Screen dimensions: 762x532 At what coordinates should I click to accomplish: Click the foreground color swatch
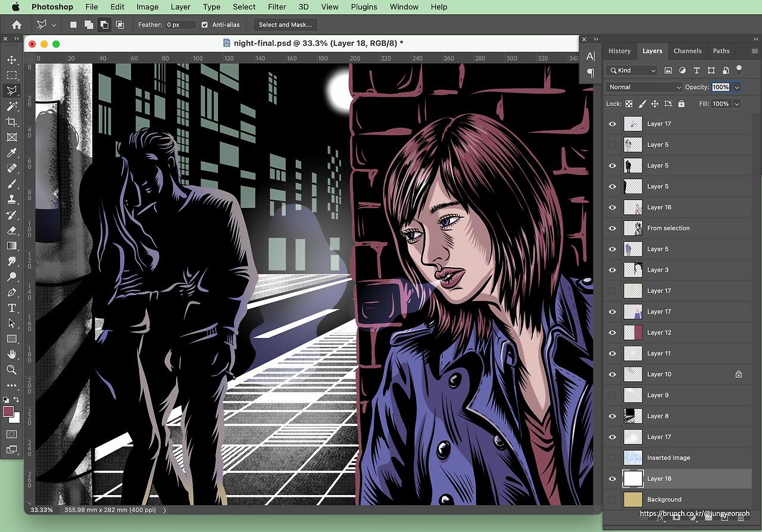[8, 412]
